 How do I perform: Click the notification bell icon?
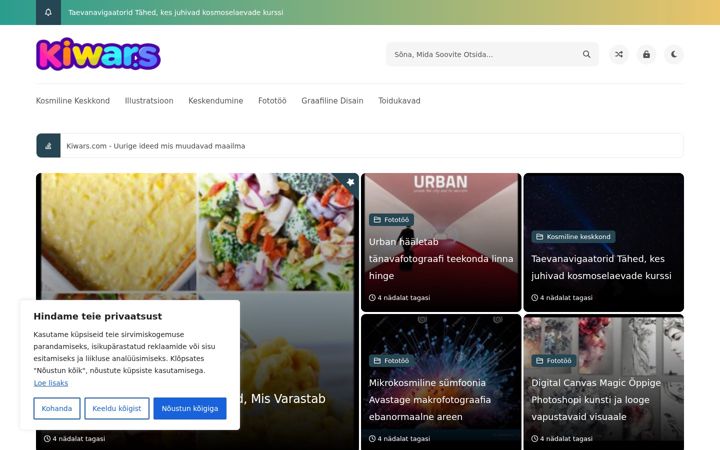[48, 12]
